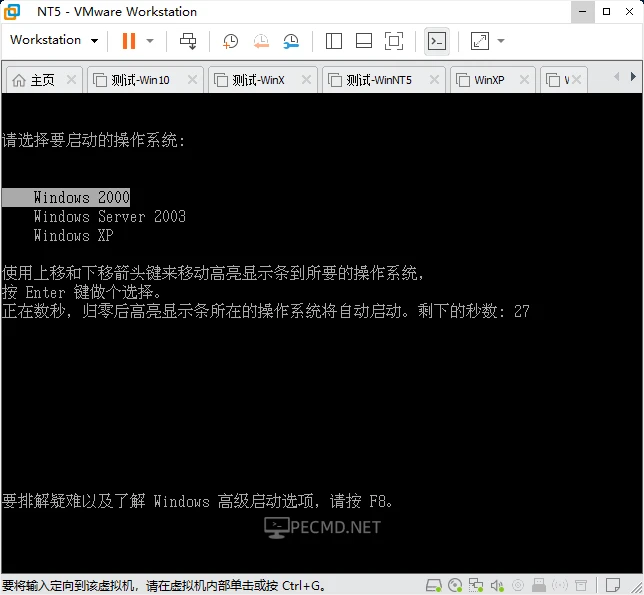Viewport: 644px width, 595px height.
Task: Switch to the 测试-WinX tab
Action: [x=261, y=80]
